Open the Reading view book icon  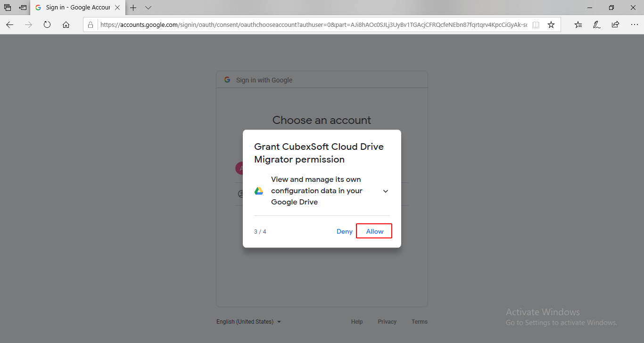[536, 25]
